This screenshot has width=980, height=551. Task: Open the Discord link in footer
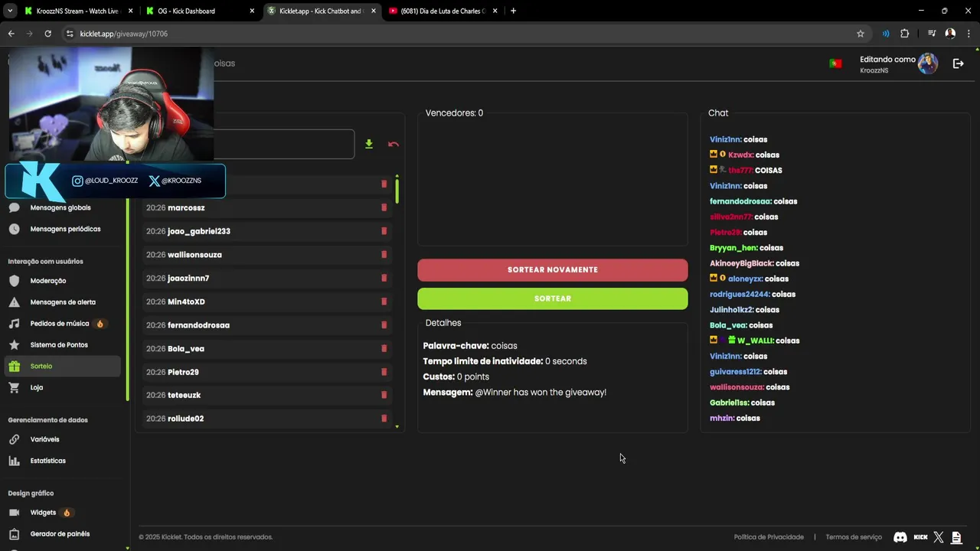(900, 537)
